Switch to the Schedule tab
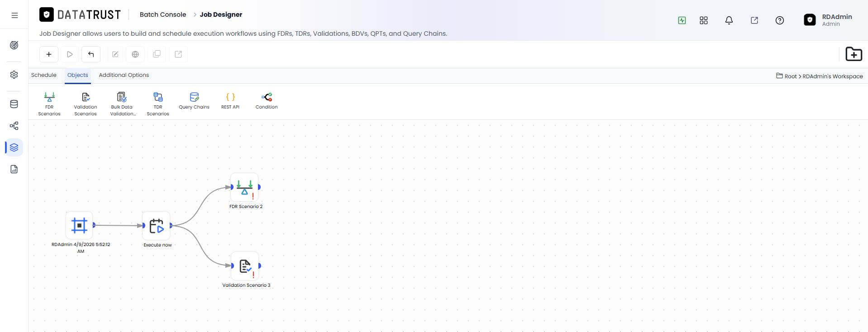This screenshot has width=868, height=332. 44,75
